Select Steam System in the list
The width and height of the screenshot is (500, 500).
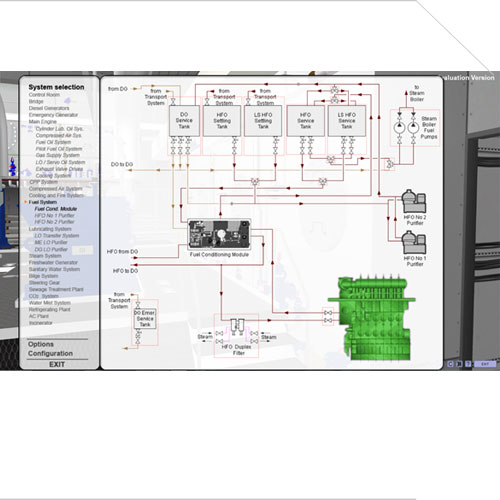point(45,256)
